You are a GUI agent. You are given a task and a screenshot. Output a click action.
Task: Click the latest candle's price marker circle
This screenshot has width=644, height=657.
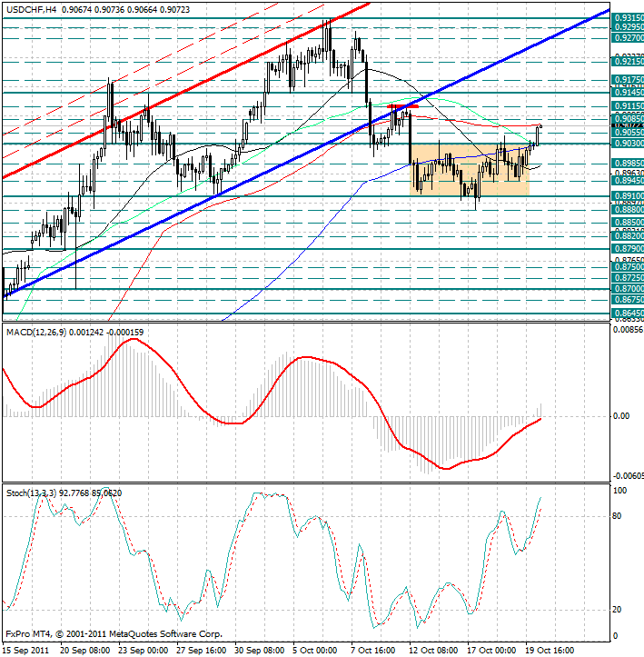pyautogui.click(x=541, y=126)
